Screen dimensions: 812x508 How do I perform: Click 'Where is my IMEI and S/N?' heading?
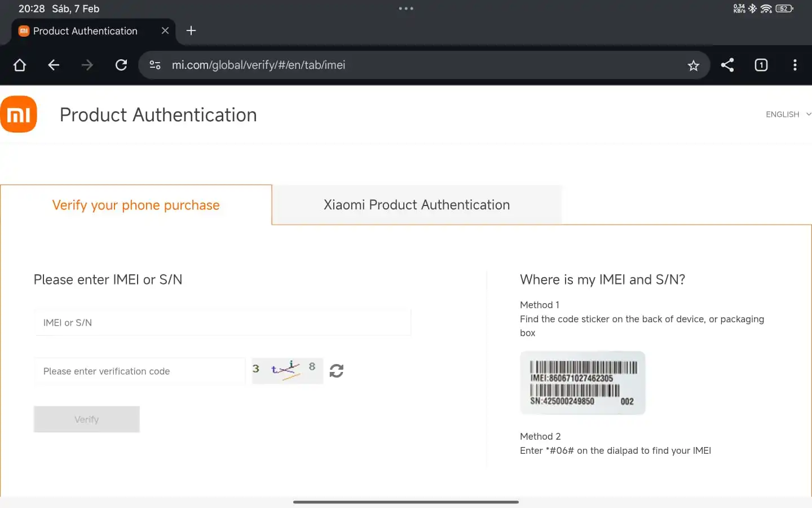tap(602, 279)
